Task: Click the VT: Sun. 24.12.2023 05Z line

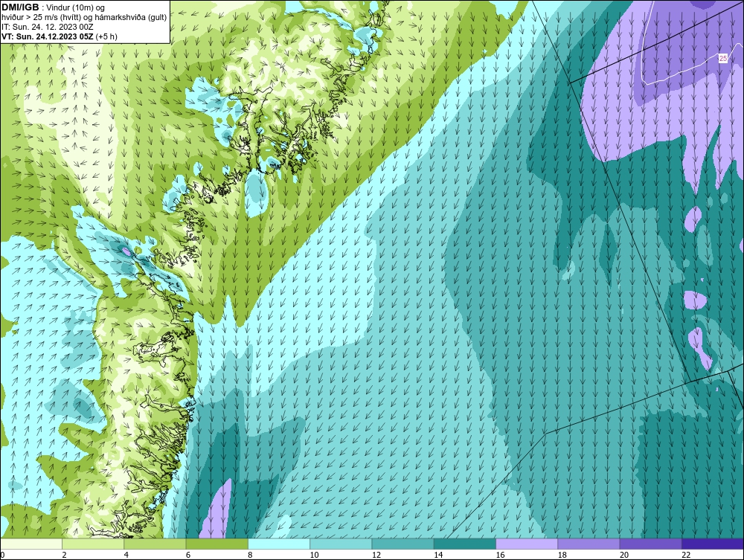Action: 60,36
